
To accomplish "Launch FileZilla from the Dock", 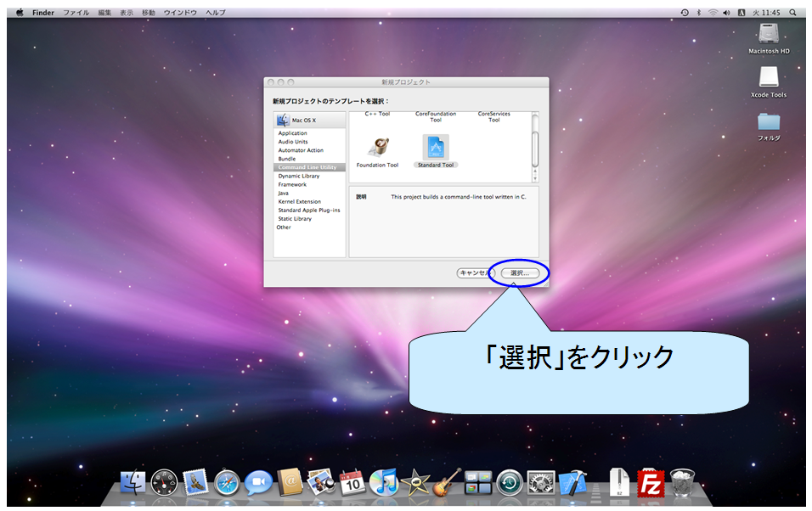I will 651,483.
